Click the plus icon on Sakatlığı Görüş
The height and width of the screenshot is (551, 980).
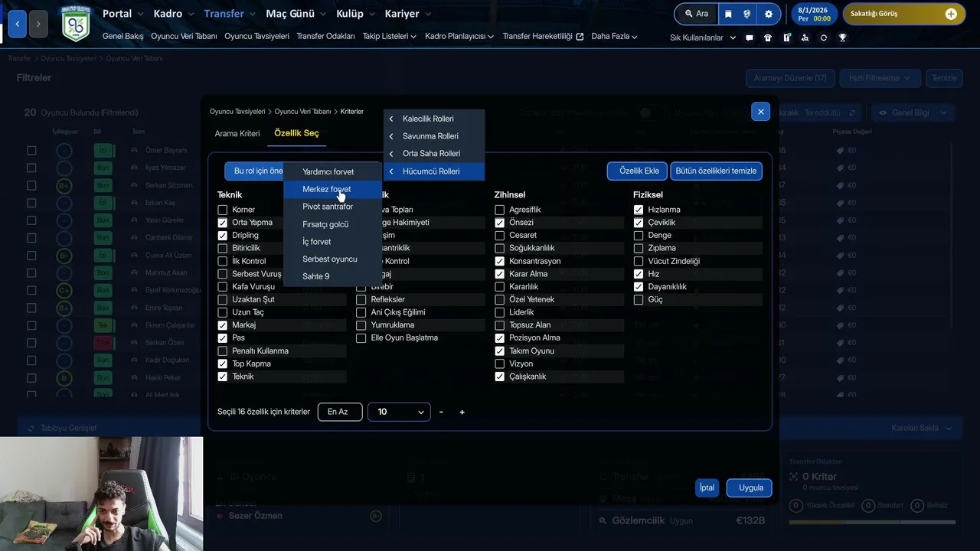(951, 14)
